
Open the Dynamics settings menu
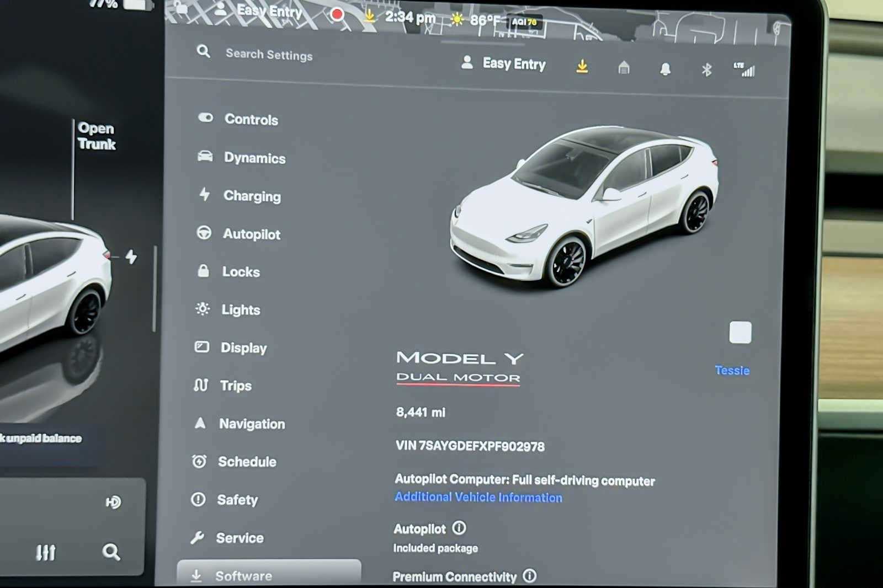pos(242,157)
